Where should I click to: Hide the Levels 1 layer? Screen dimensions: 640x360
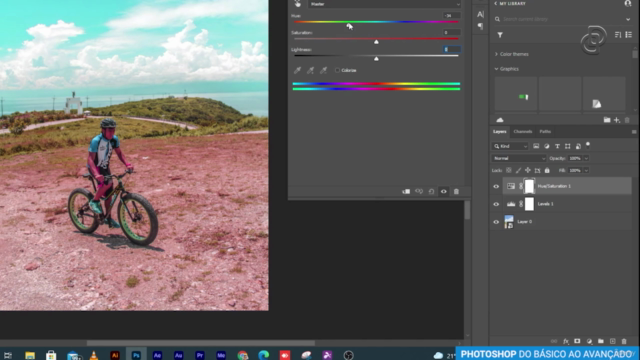[x=496, y=204]
